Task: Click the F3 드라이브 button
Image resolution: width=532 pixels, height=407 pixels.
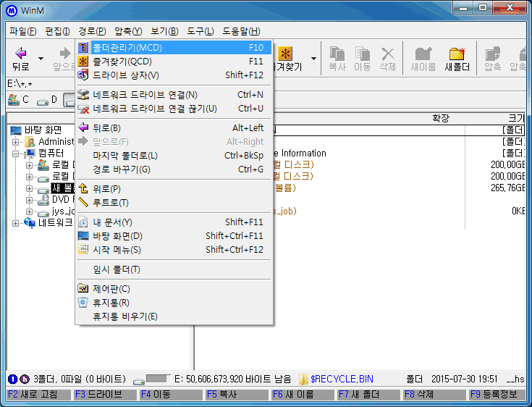Action: pyautogui.click(x=104, y=395)
